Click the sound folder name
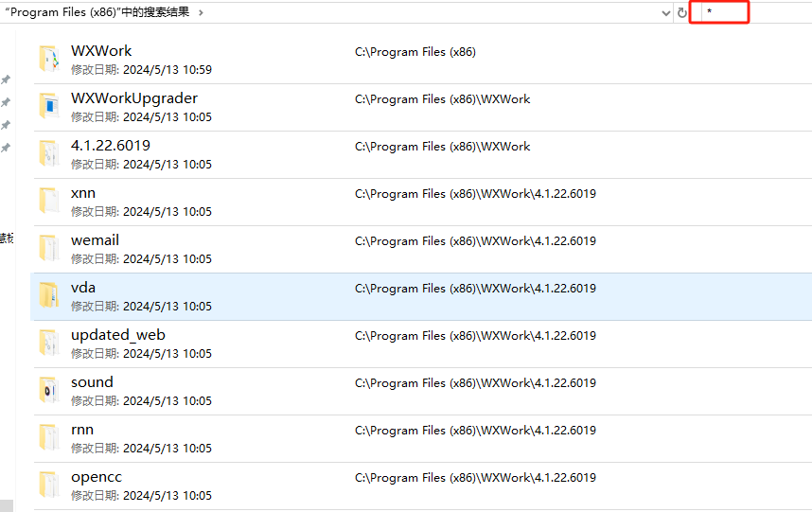This screenshot has height=512, width=812. click(x=92, y=382)
